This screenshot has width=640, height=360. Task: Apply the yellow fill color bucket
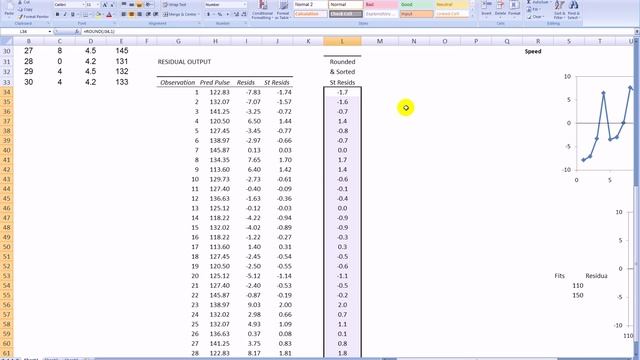98,14
